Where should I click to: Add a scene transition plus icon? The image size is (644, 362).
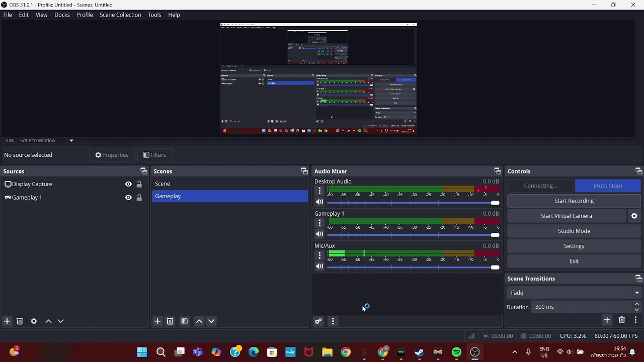[607, 320]
